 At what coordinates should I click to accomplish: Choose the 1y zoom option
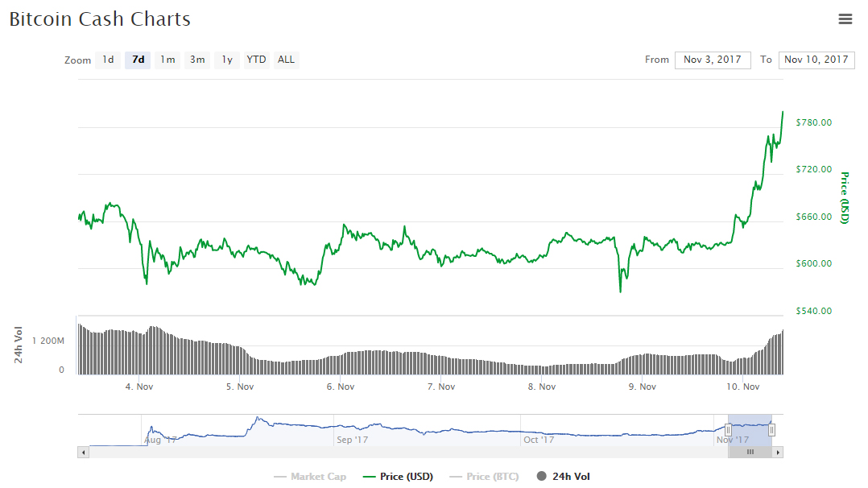[227, 60]
